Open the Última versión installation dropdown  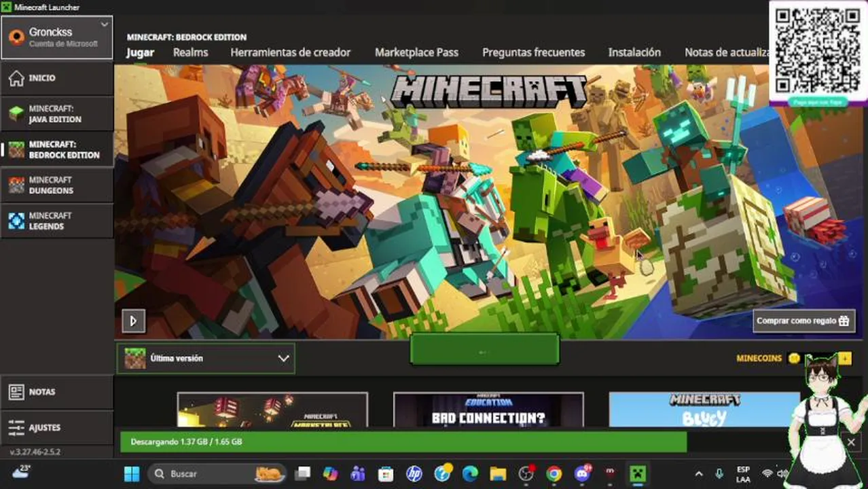(206, 359)
